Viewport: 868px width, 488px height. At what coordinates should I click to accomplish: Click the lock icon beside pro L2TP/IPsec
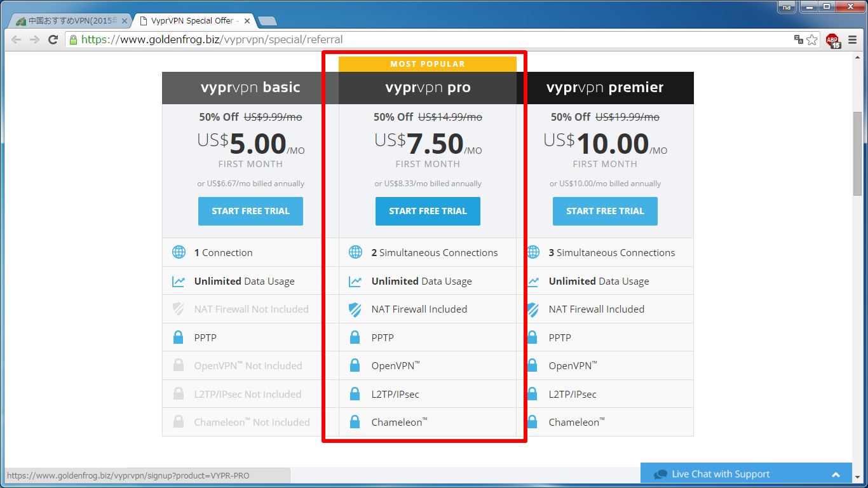(356, 394)
